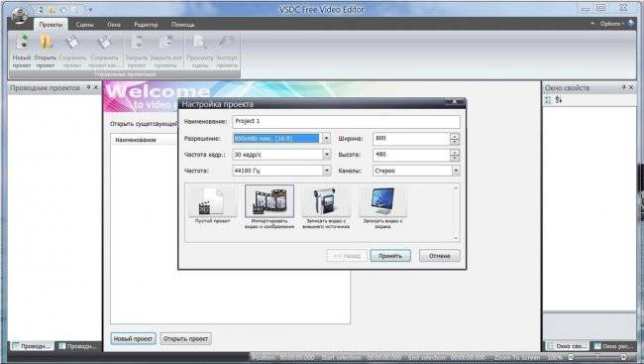
Task: Open the Сцены ribbon tab
Action: point(84,25)
